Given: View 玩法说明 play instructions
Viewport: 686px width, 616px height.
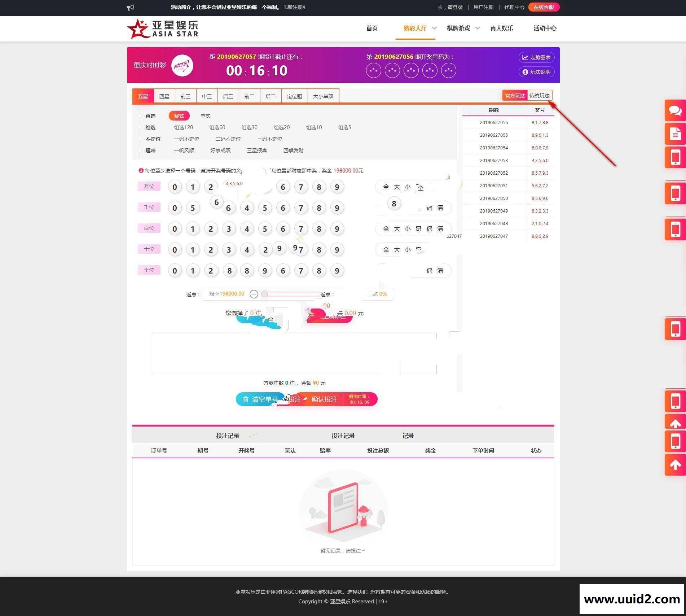Looking at the screenshot, I should [536, 72].
